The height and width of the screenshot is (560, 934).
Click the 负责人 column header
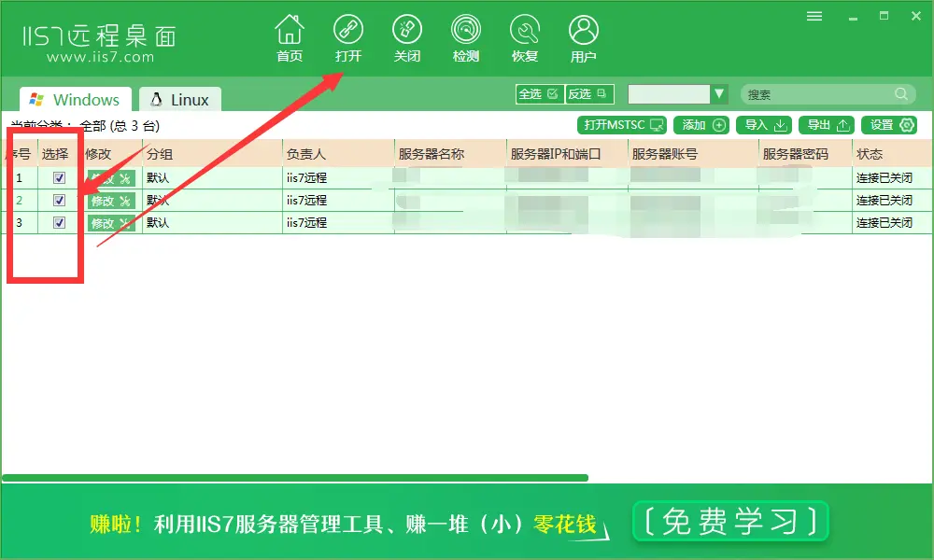338,154
